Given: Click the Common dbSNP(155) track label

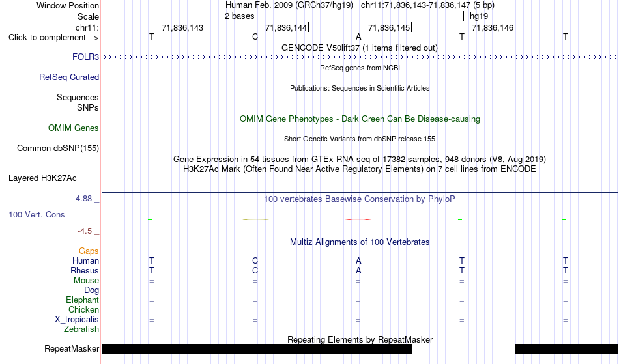Looking at the screenshot, I should (x=57, y=148).
